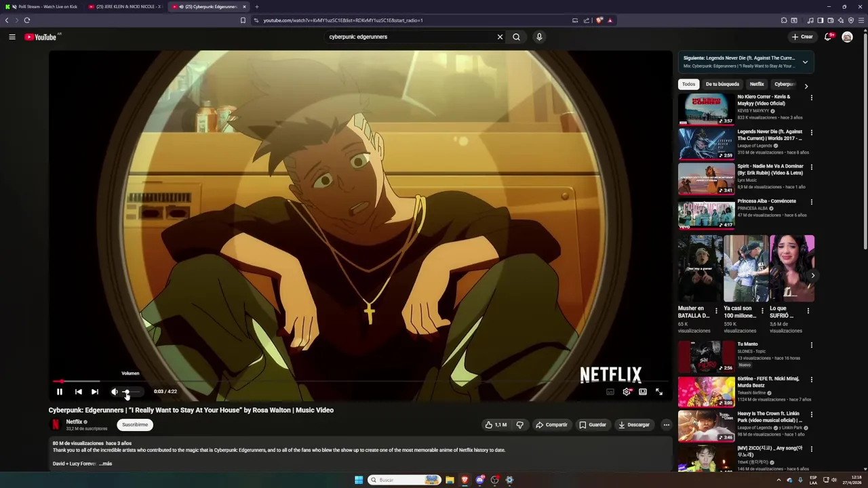Subscribe with the Suscribirme button

point(135,425)
